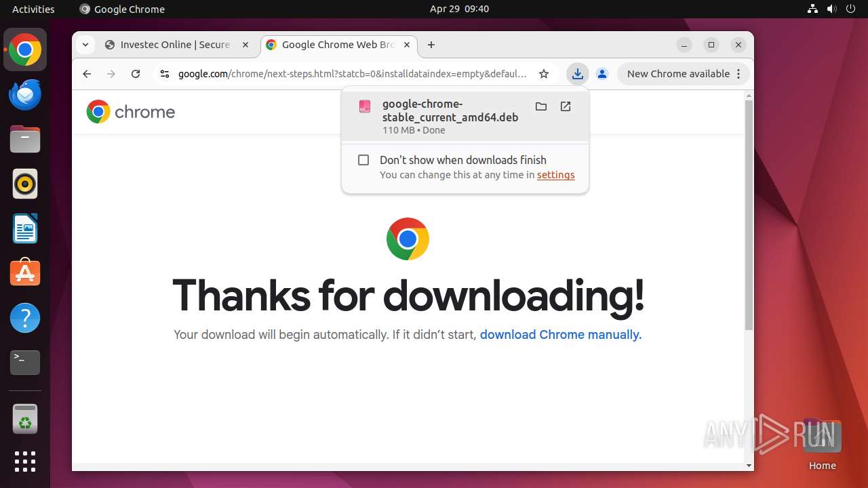Viewport: 868px width, 488px height.
Task: Enable Don't show when downloads finish
Action: click(x=363, y=160)
